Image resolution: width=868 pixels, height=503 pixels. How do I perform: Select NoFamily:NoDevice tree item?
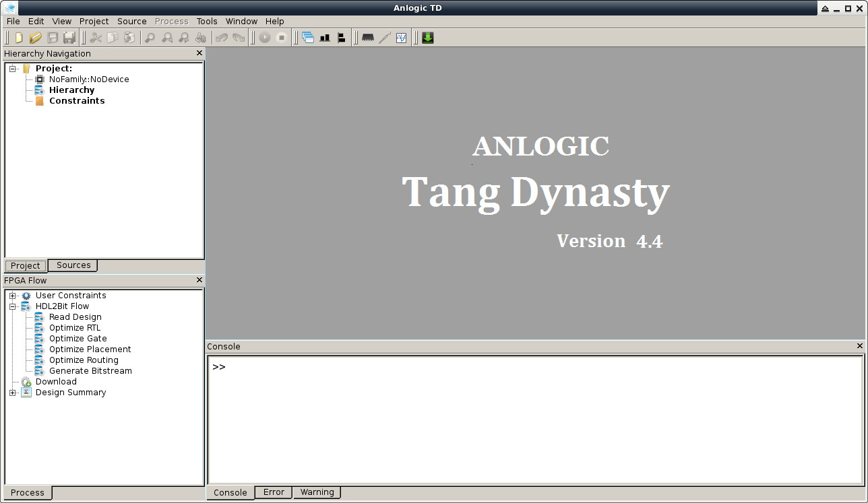(x=89, y=79)
